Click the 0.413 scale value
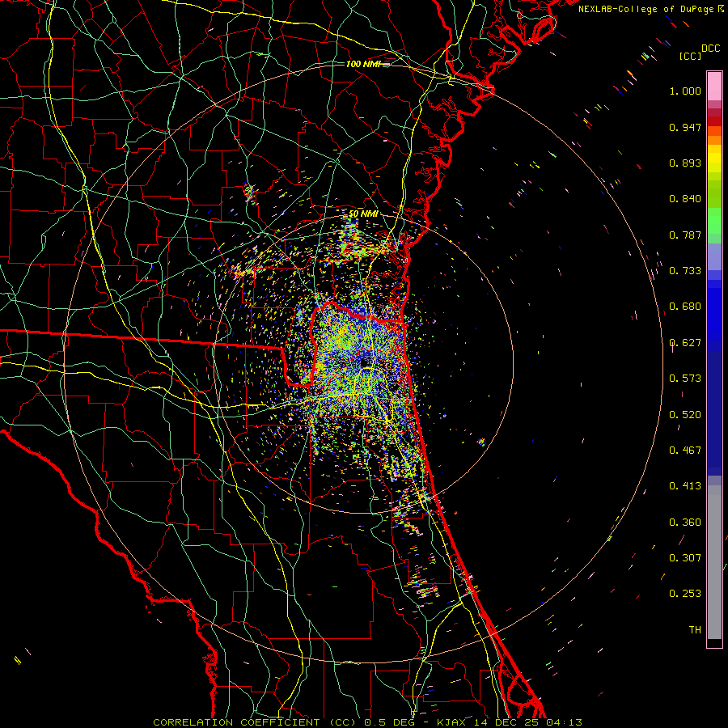Image resolution: width=728 pixels, height=728 pixels. pos(685,486)
